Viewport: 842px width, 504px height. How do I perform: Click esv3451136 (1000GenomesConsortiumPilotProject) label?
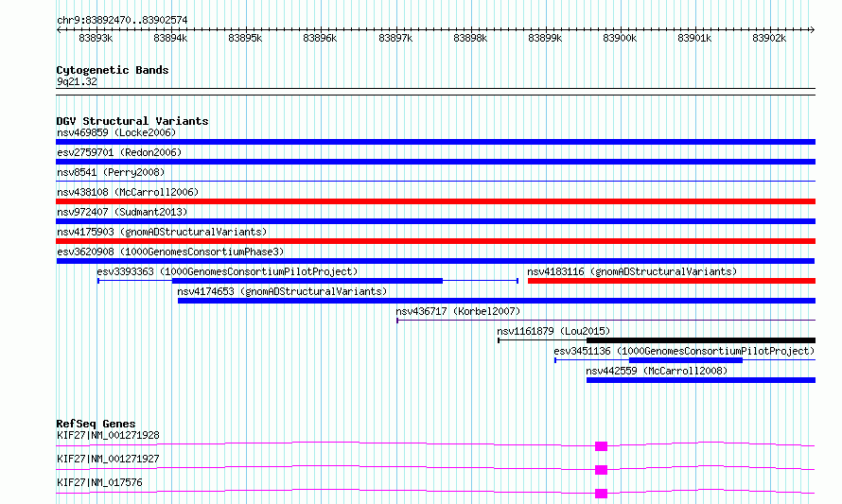(x=684, y=351)
